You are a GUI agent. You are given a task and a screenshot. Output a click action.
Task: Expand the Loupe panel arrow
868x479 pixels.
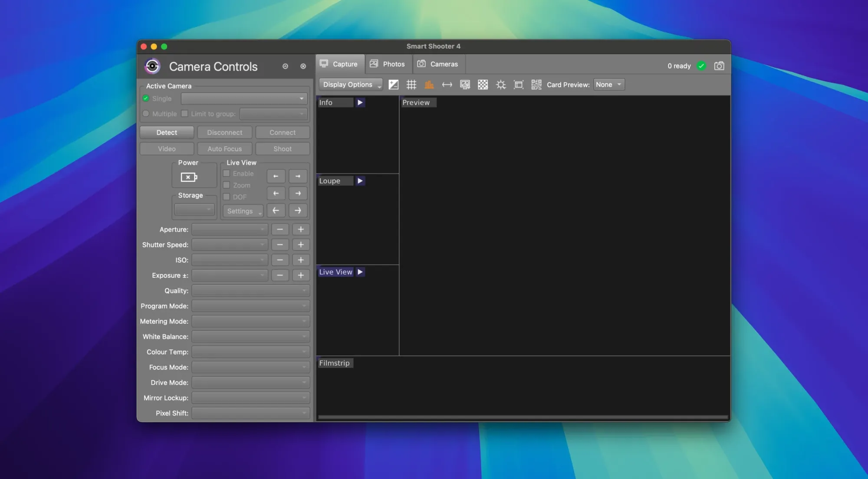click(x=360, y=181)
